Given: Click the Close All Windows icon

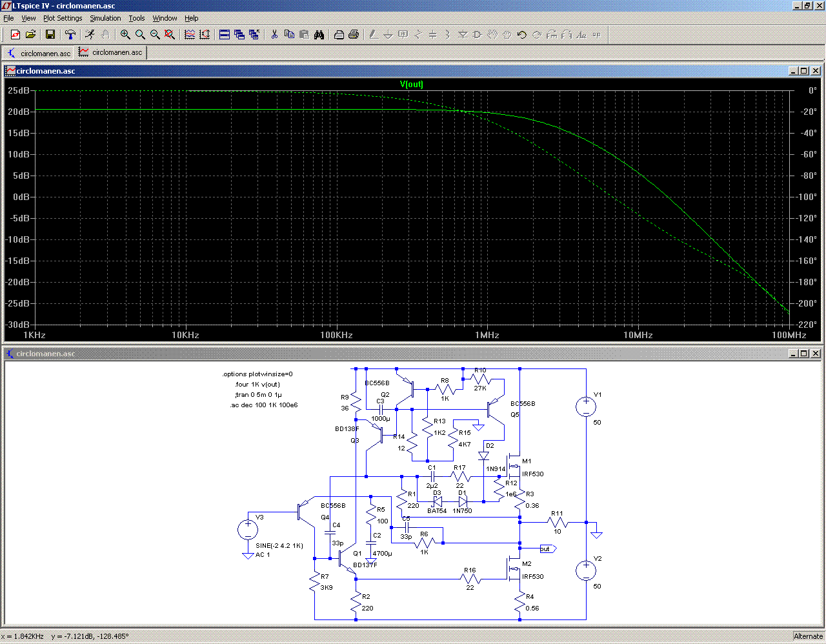Looking at the screenshot, I should coord(254,35).
